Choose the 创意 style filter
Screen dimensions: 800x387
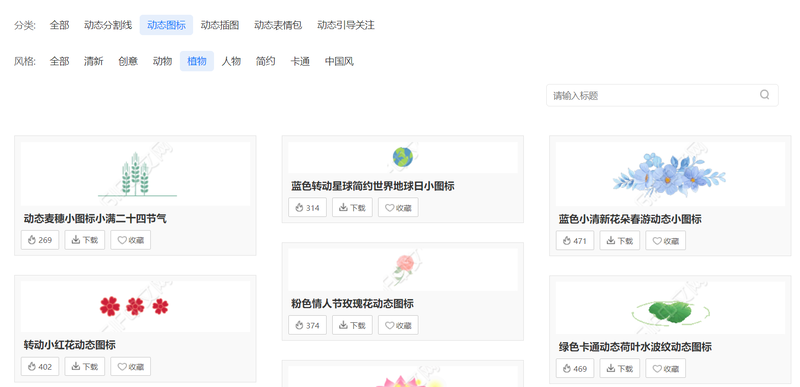[128, 61]
